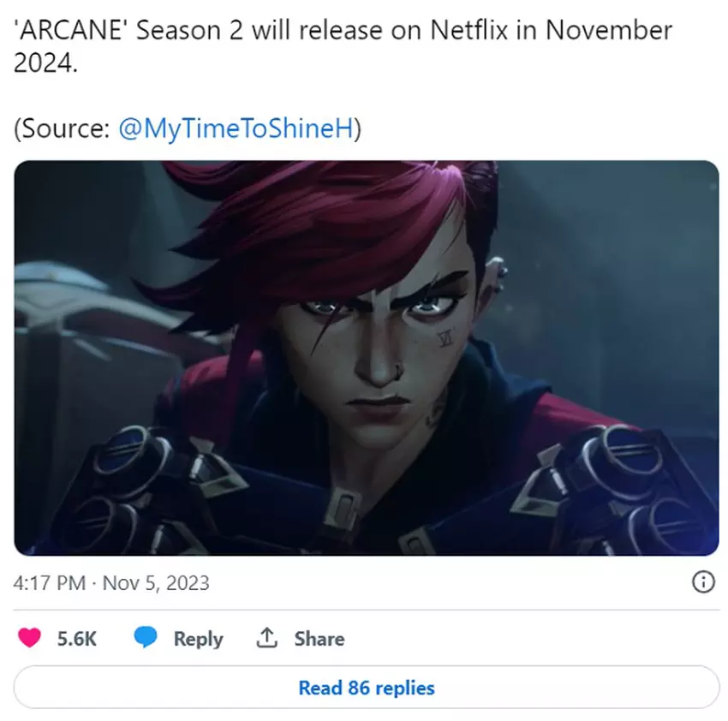Click the 5.6K likes count
728x721 pixels.
(x=76, y=638)
